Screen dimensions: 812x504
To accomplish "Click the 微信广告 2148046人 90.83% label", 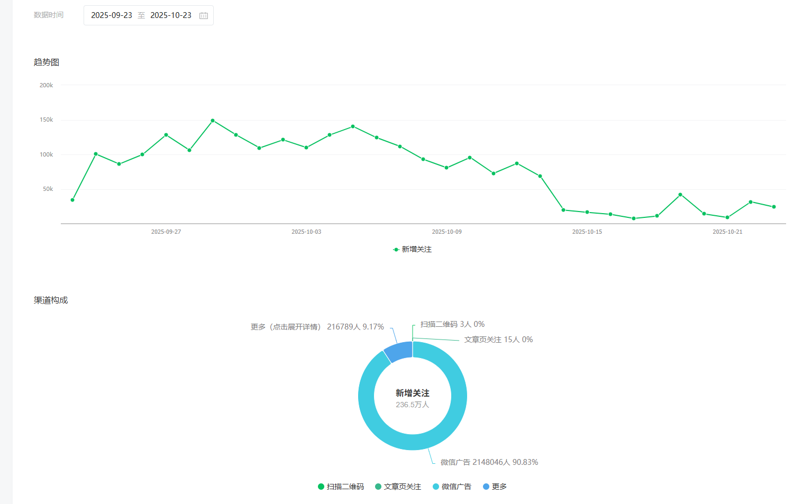I will click(x=489, y=462).
